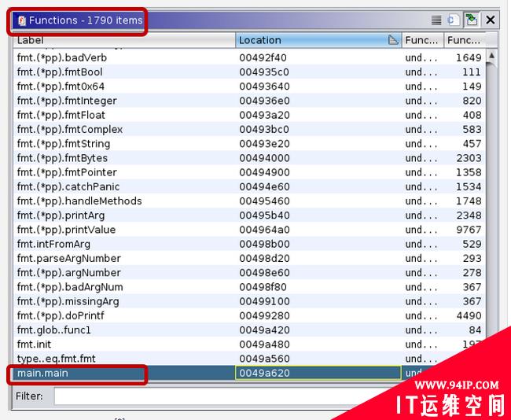The width and height of the screenshot is (511, 420).
Task: Click location 0049a620 of main.main
Action: click(264, 373)
